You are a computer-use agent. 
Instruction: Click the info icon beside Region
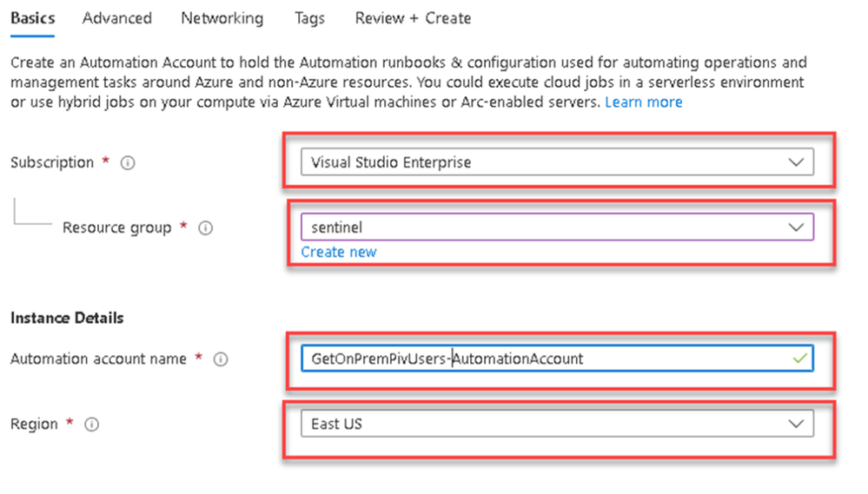(92, 425)
